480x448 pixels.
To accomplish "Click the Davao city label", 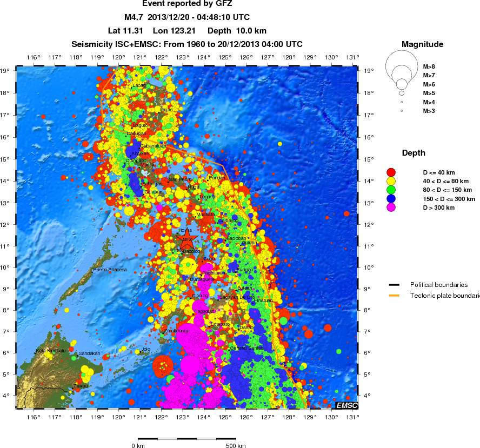I will coord(246,327).
